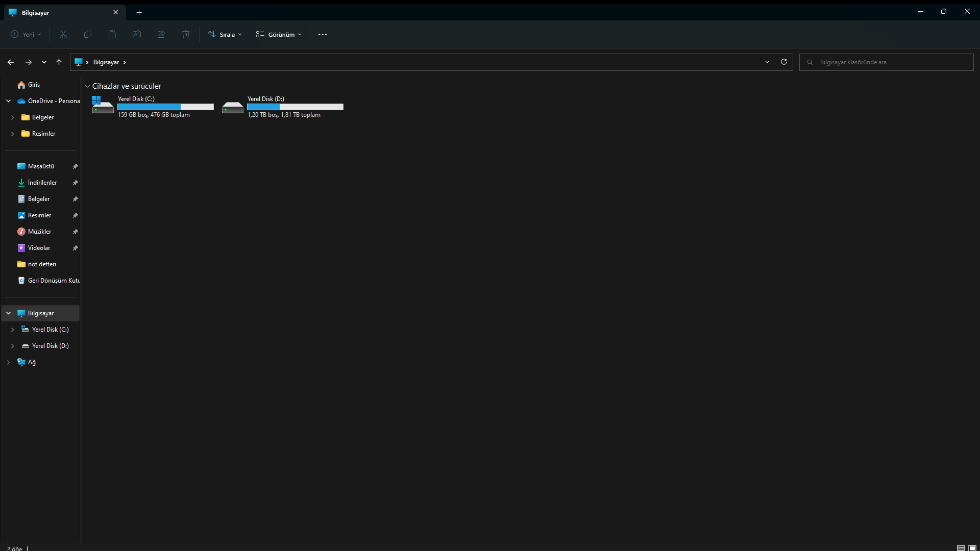Click the Copy icon in toolbar
This screenshot has height=551, width=980.
click(88, 34)
